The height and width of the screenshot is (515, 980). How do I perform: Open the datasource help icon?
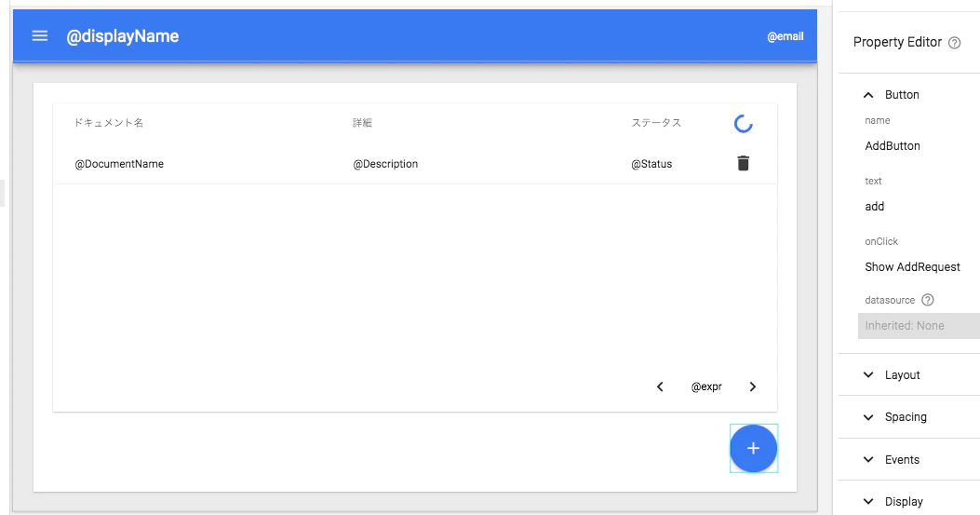928,300
